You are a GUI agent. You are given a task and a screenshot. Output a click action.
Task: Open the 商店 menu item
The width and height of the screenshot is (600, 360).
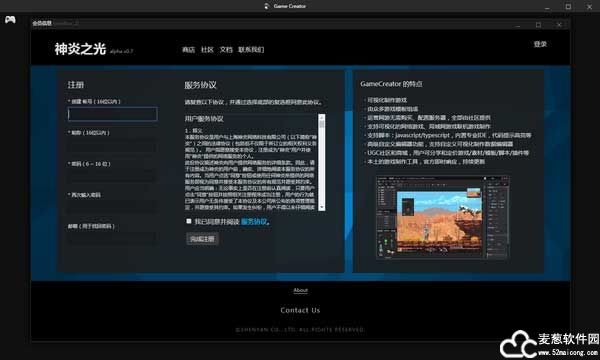click(x=188, y=50)
